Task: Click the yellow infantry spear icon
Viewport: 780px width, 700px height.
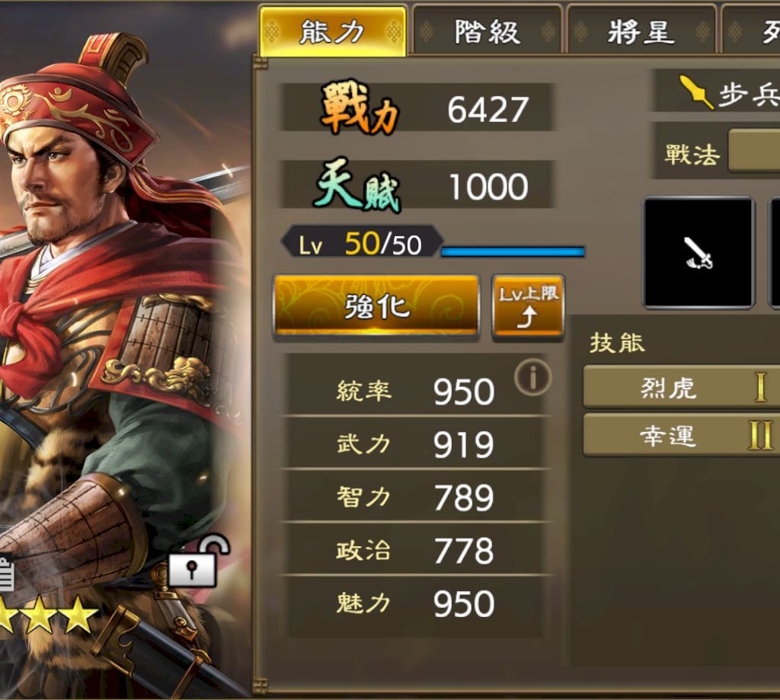Action: [x=696, y=91]
